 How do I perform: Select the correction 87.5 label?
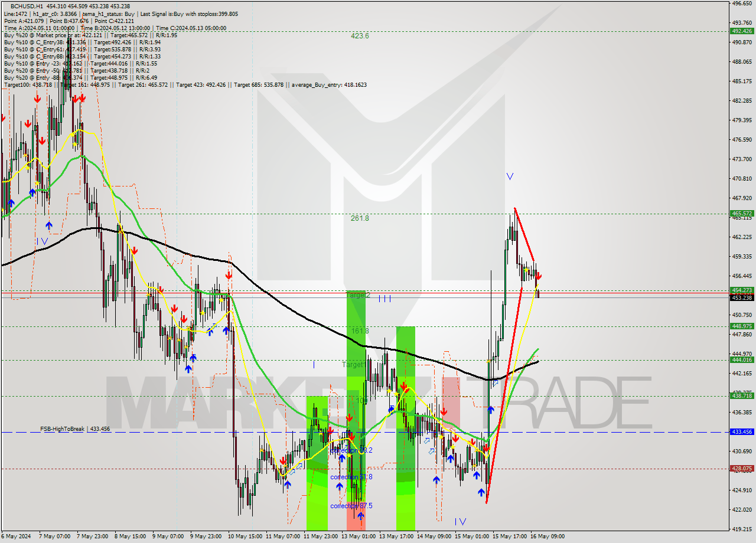point(351,506)
